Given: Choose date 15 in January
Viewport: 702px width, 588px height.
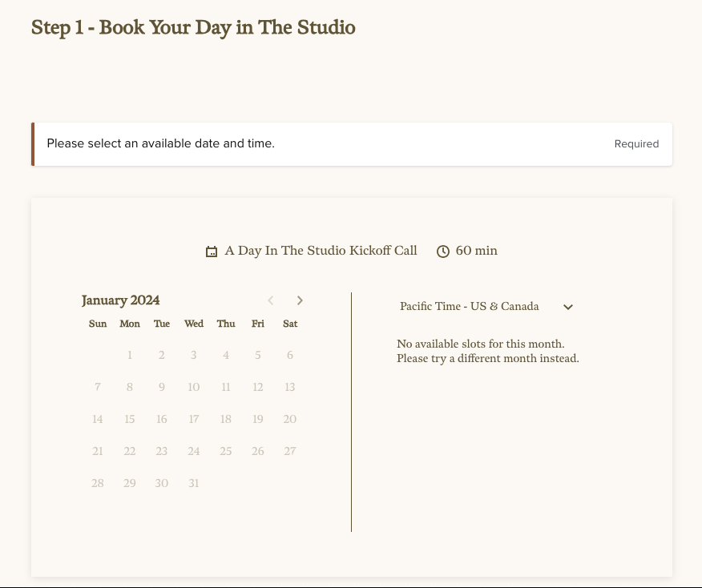Looking at the screenshot, I should pos(129,419).
